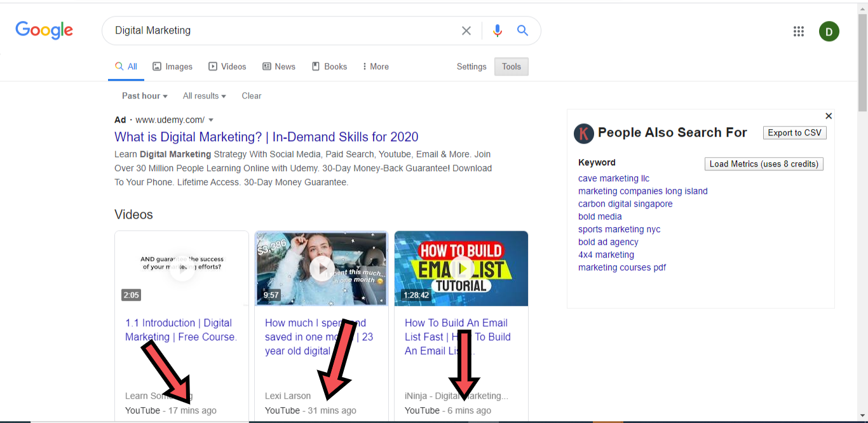Click the page vertical scrollbar

click(x=862, y=64)
